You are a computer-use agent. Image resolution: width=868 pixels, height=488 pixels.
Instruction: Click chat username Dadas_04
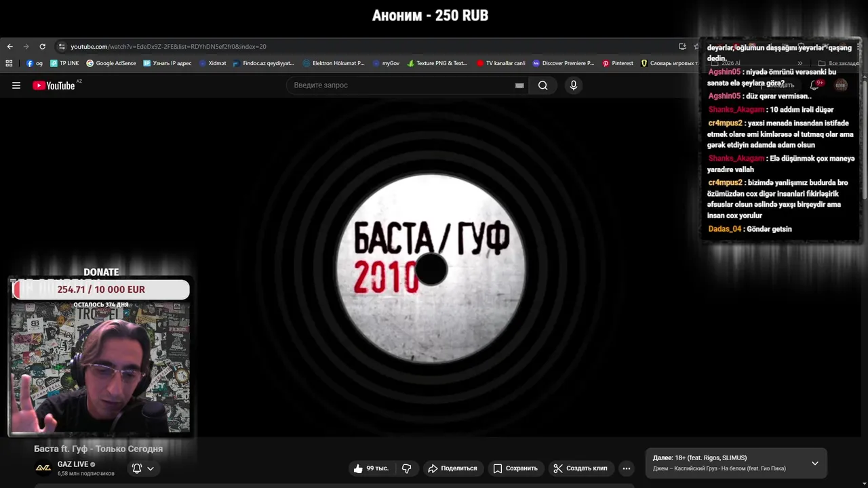click(x=725, y=229)
